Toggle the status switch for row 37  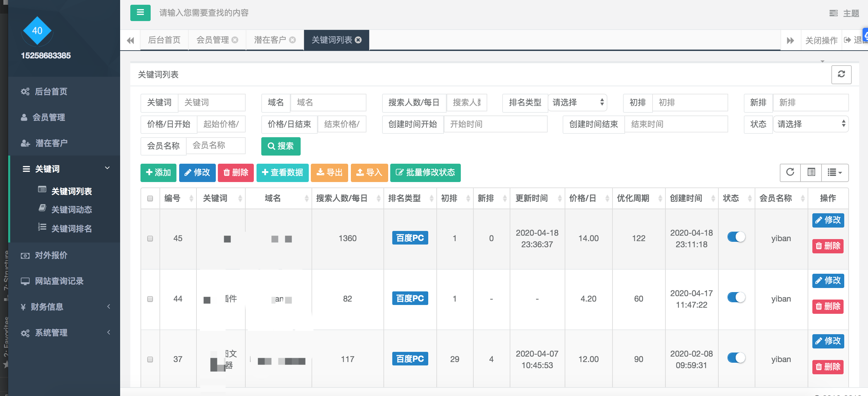click(736, 358)
